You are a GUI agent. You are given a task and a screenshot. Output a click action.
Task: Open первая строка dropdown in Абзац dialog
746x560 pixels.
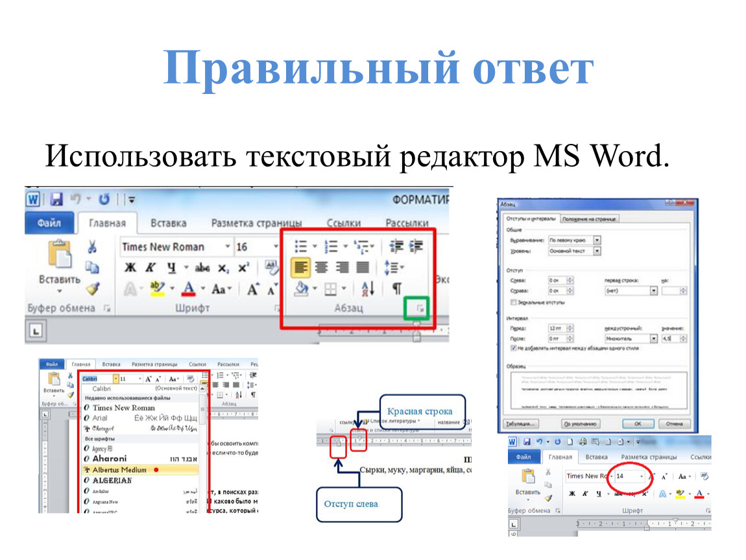point(654,290)
